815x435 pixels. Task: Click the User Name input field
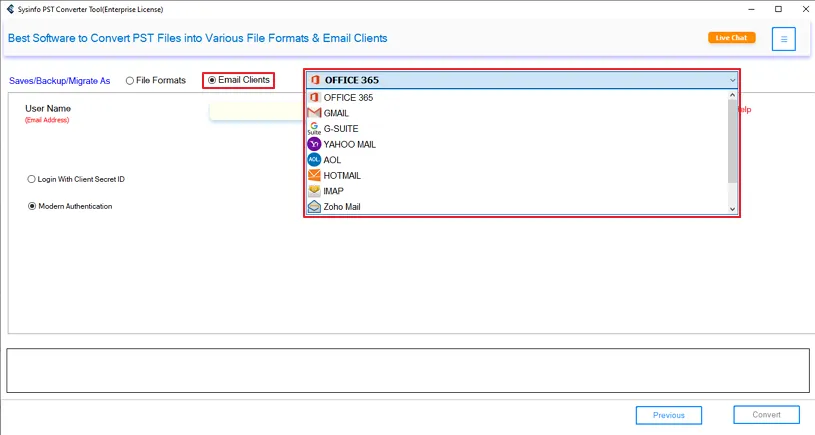(x=256, y=111)
